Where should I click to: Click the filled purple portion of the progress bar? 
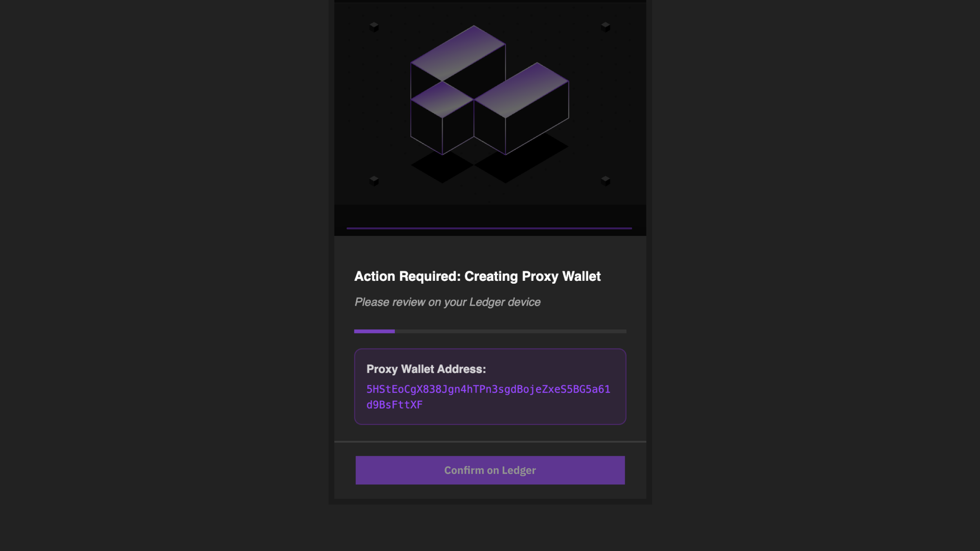coord(374,331)
